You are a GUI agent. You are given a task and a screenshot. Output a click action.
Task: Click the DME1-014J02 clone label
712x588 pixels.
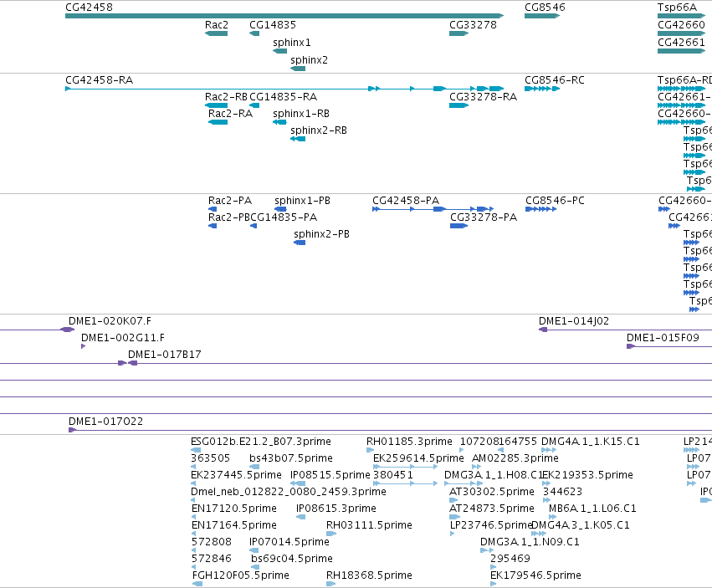[574, 321]
